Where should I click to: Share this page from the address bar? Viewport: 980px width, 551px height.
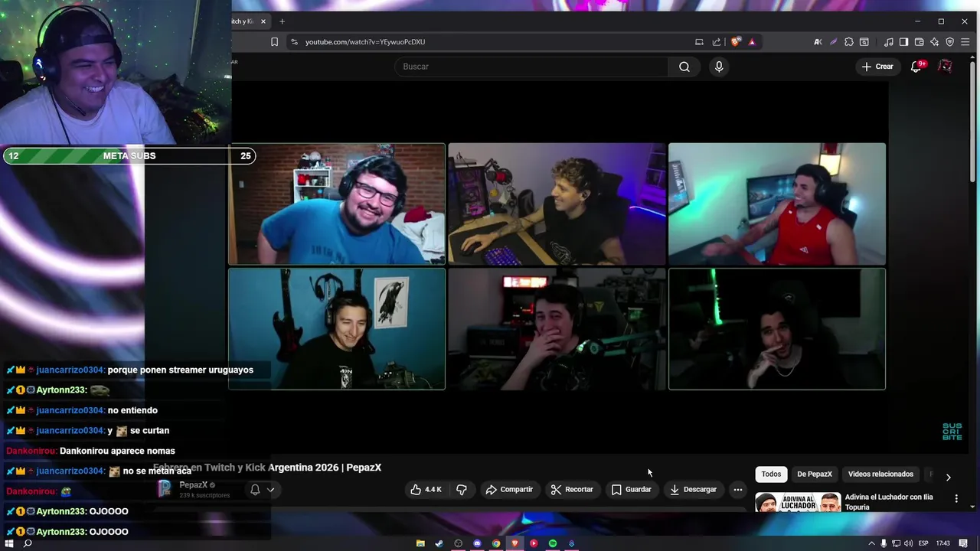pos(717,42)
